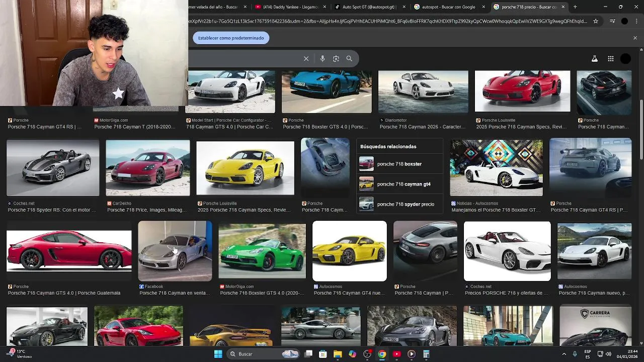644x362 pixels.
Task: Launch Microsoft Store from the taskbar
Action: pos(323,354)
